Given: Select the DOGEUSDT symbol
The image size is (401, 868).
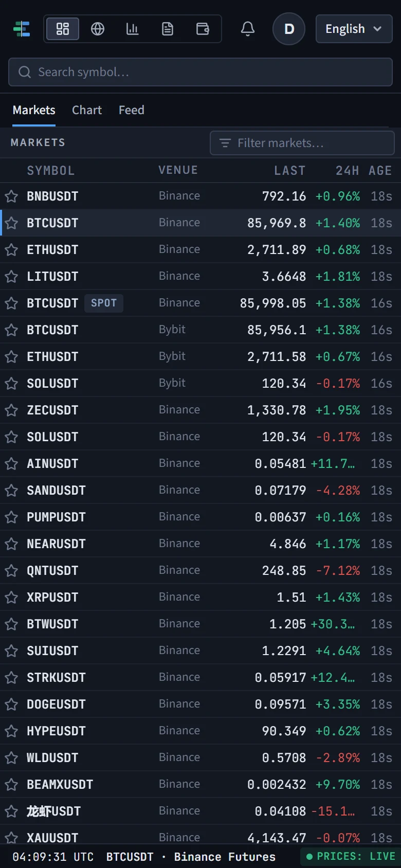Looking at the screenshot, I should tap(56, 704).
